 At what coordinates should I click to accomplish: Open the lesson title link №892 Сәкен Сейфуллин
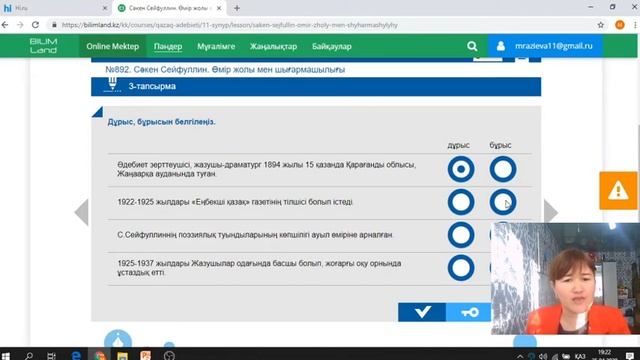pyautogui.click(x=225, y=70)
